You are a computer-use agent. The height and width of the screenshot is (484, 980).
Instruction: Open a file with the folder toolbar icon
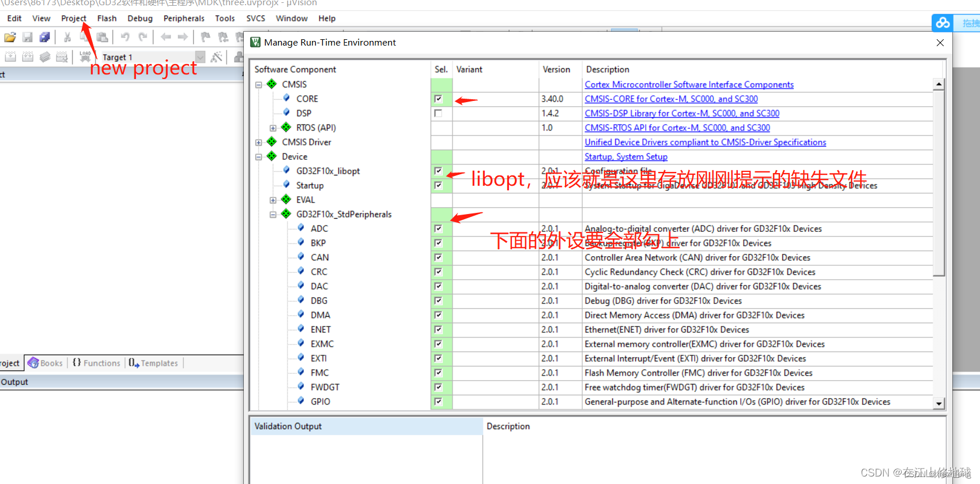coord(10,37)
